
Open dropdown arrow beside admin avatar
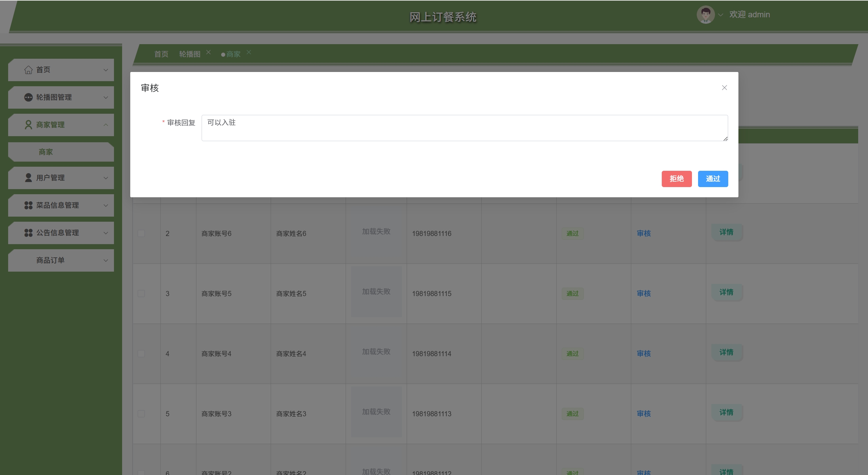point(721,15)
